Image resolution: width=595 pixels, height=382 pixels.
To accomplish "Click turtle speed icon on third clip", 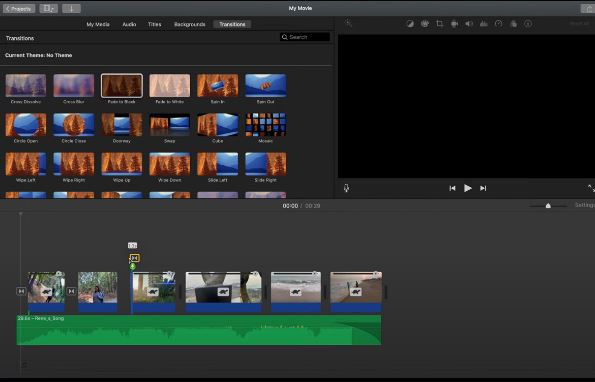I will (x=153, y=292).
